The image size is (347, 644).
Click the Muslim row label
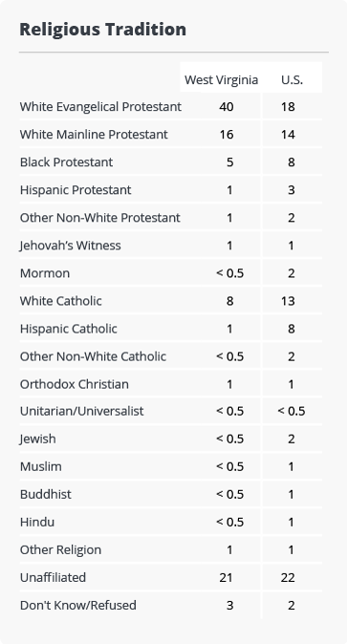coord(41,467)
